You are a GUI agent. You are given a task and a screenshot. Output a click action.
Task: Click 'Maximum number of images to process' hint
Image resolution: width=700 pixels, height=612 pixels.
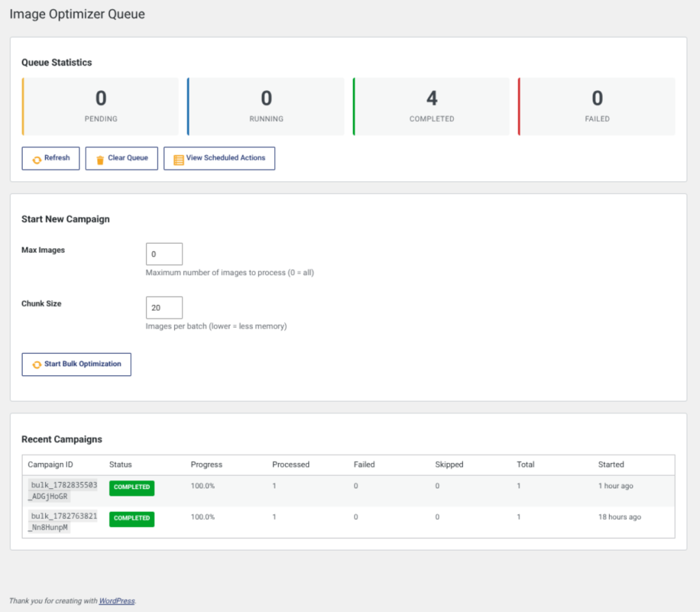(230, 273)
